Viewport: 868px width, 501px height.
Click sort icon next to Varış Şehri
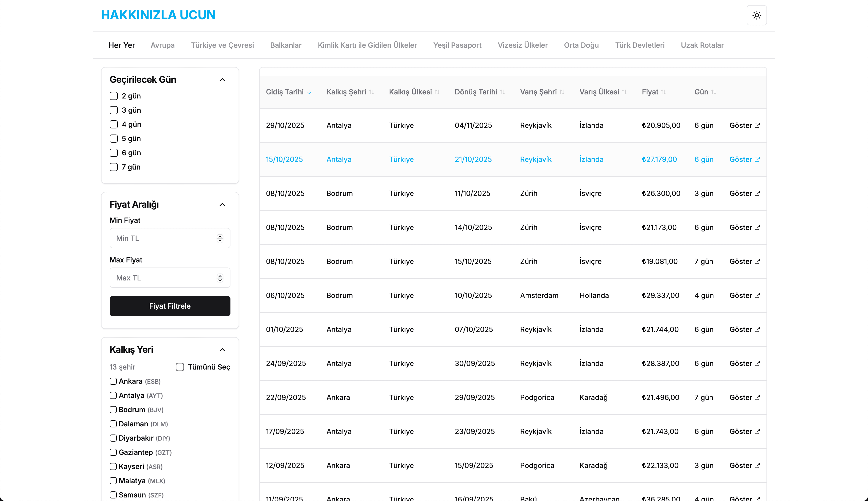(562, 92)
